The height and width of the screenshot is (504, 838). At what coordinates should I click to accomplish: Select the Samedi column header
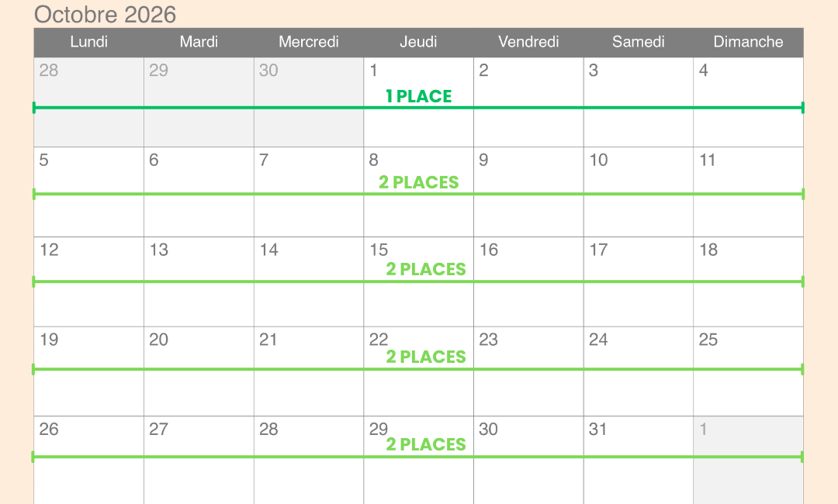pos(639,42)
